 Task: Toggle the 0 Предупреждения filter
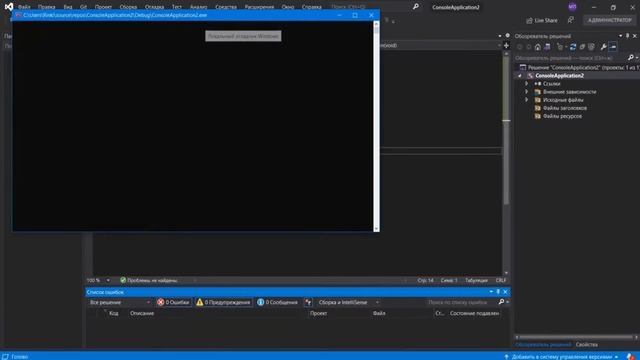(x=223, y=302)
